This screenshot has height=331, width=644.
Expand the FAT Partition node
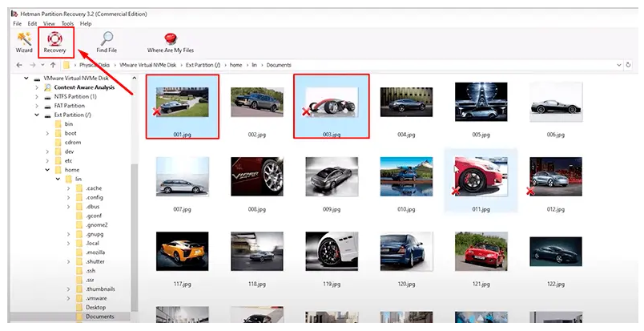[x=37, y=106]
